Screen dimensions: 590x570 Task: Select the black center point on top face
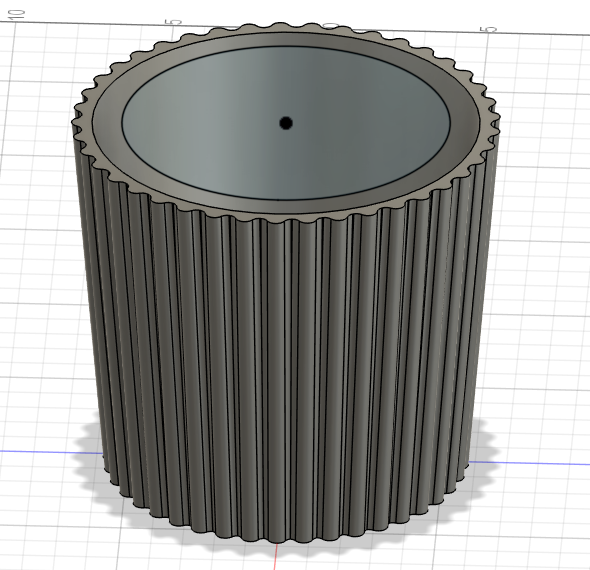[286, 123]
